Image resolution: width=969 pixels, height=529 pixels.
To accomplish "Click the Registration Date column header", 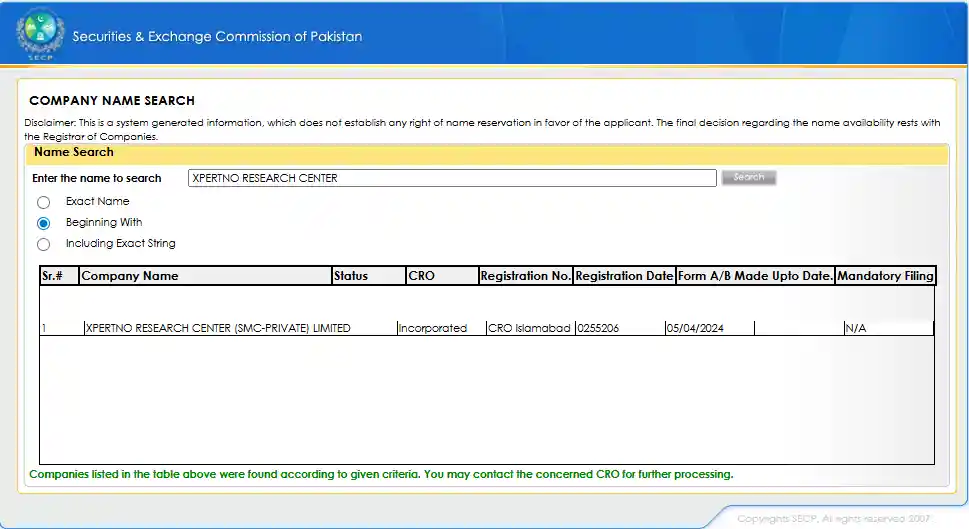I will coord(624,276).
